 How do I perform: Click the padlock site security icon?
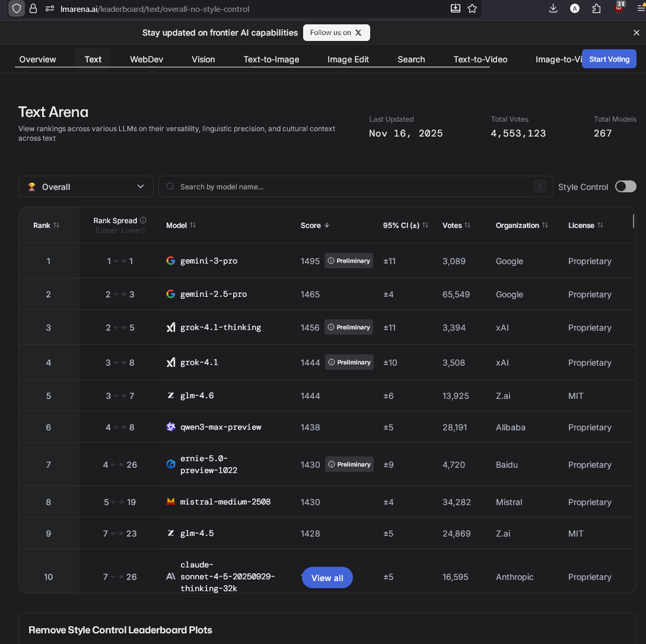pos(33,9)
